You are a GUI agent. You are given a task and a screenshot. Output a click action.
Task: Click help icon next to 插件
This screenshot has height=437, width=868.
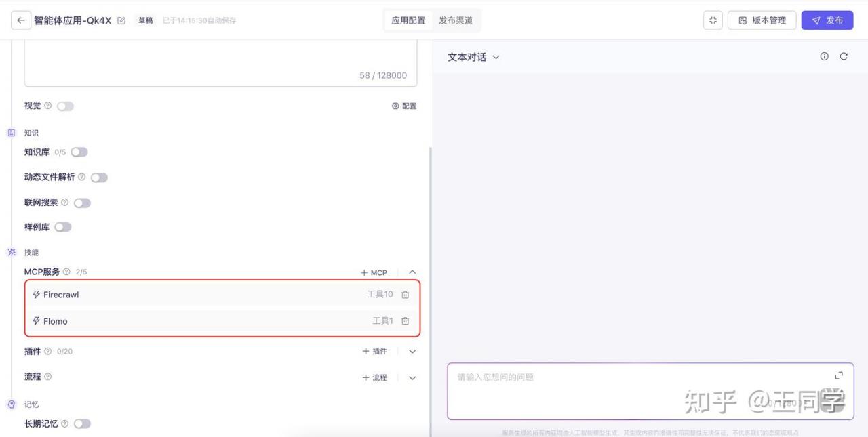(x=48, y=351)
